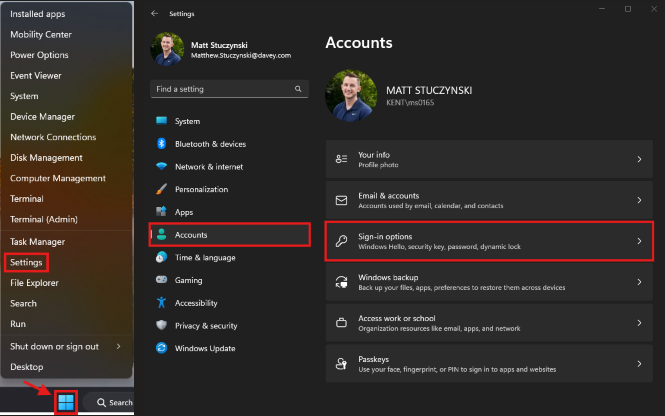The image size is (665, 416).
Task: Launch Disk Management from the context menu
Action: click(x=46, y=158)
